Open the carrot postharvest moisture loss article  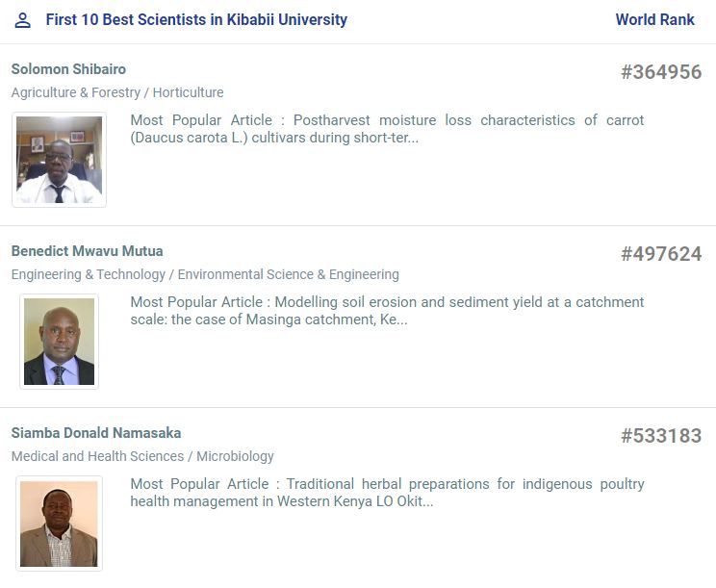tap(387, 129)
